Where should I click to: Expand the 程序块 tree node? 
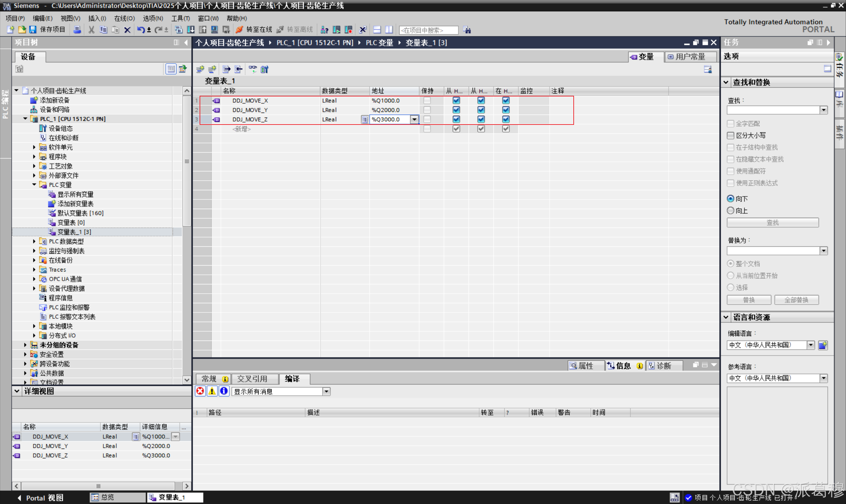pyautogui.click(x=34, y=157)
